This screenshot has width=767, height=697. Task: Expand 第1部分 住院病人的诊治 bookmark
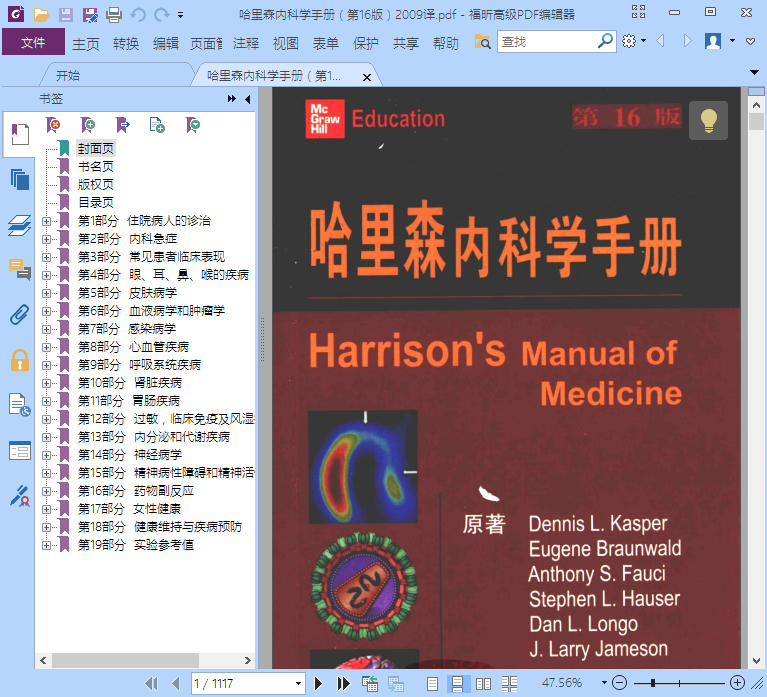click(x=46, y=221)
